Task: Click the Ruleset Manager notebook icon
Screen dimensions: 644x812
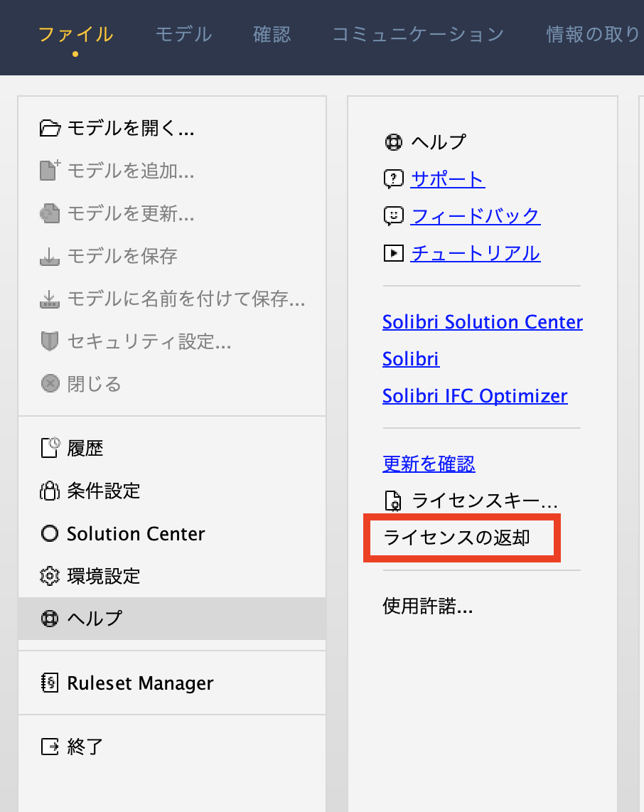Action: coord(50,683)
